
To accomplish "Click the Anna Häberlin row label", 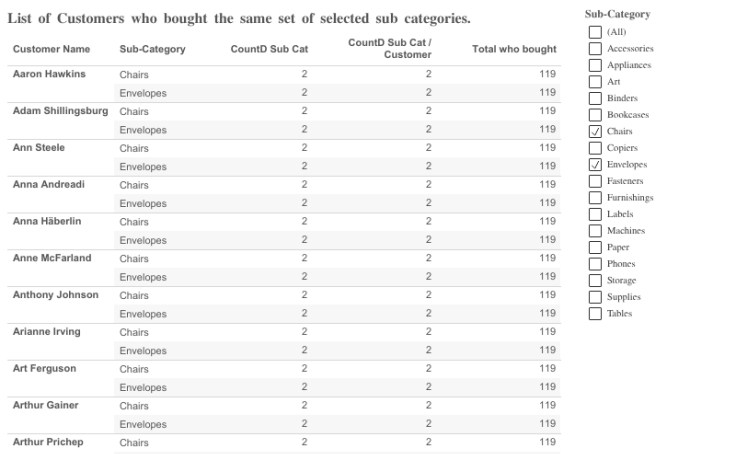I will click(46, 221).
